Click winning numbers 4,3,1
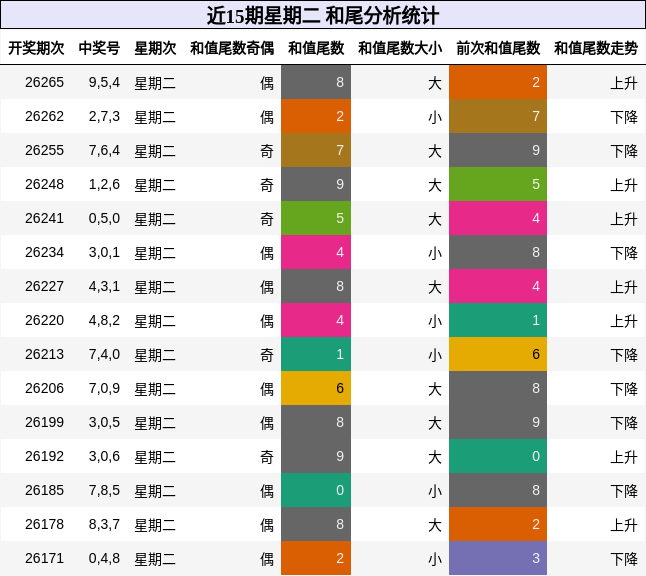The height and width of the screenshot is (576, 646). [x=104, y=286]
